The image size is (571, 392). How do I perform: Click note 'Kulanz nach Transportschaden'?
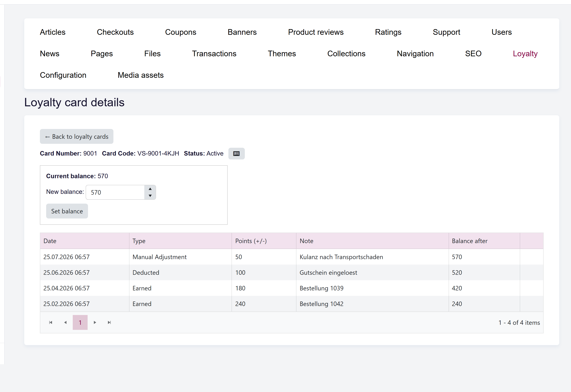click(341, 257)
